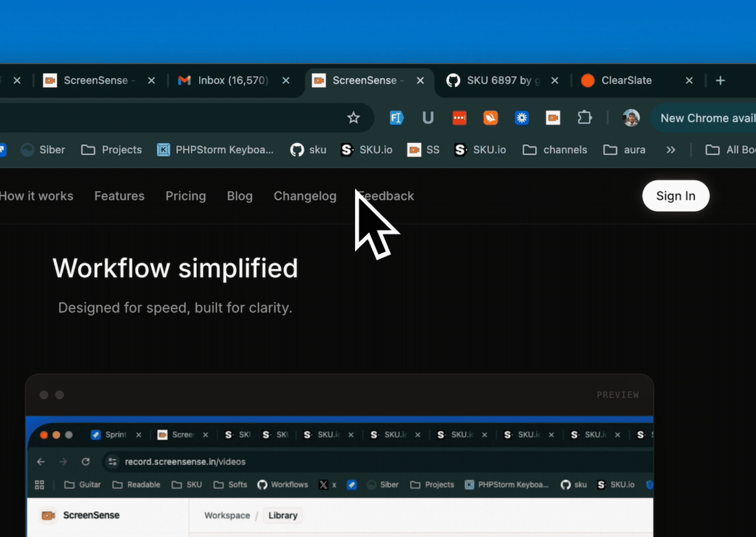The height and width of the screenshot is (537, 756).
Task: Click the bookmark star icon in address bar
Action: pos(353,118)
